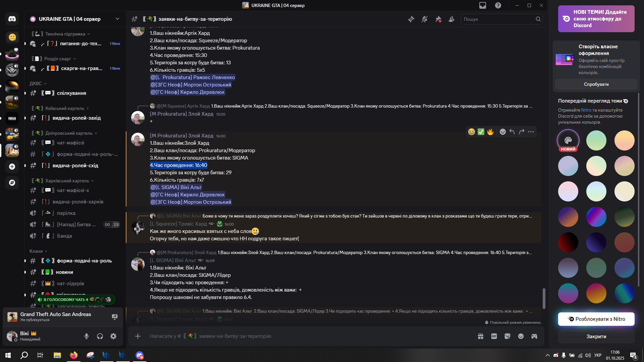Click the search magnifier icon
The image size is (644, 362).
538,19
